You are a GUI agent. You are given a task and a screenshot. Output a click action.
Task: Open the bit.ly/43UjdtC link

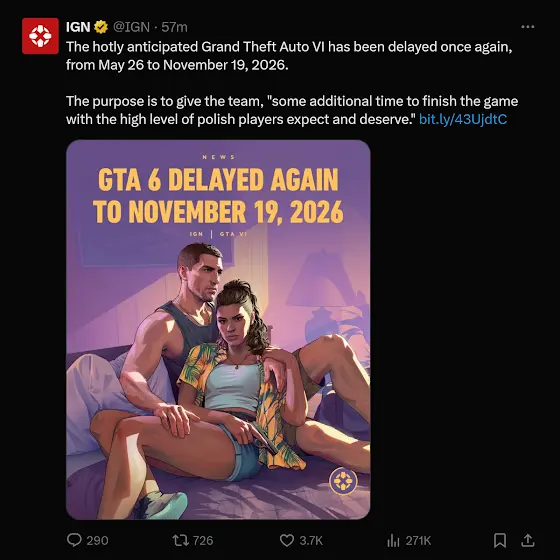pyautogui.click(x=463, y=119)
